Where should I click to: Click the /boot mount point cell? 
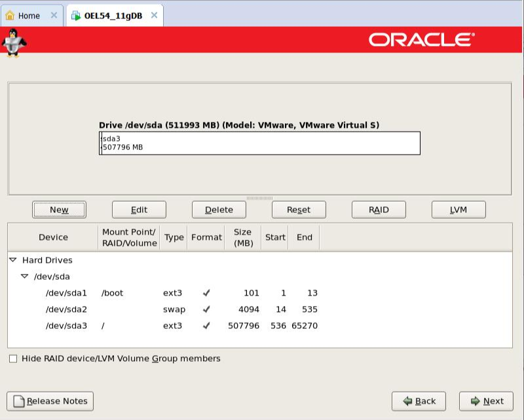pos(112,293)
